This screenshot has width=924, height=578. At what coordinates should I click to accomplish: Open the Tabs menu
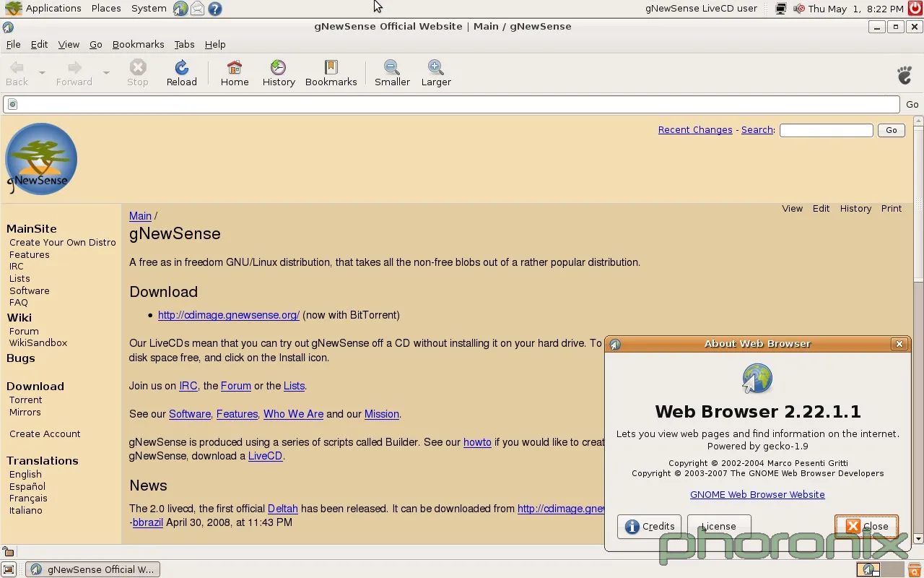pyautogui.click(x=184, y=45)
